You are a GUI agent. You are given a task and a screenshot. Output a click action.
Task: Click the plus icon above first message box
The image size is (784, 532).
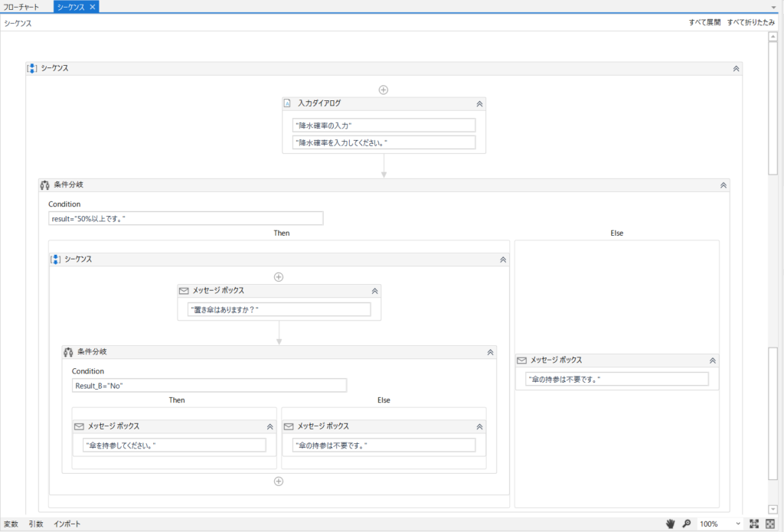[x=279, y=277]
